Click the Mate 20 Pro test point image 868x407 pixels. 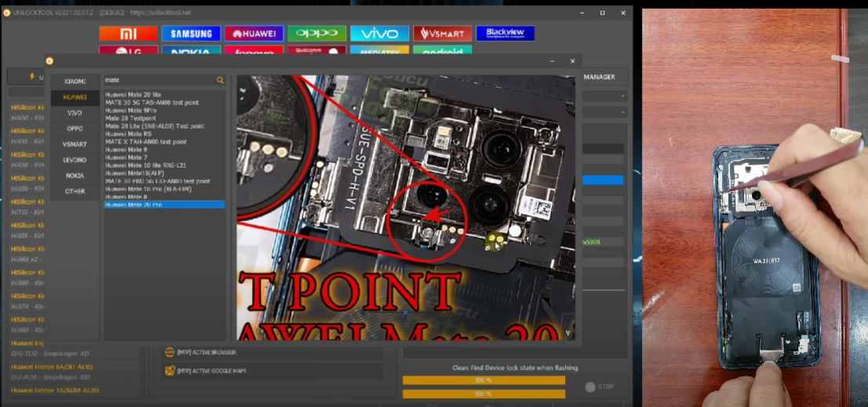(x=406, y=208)
